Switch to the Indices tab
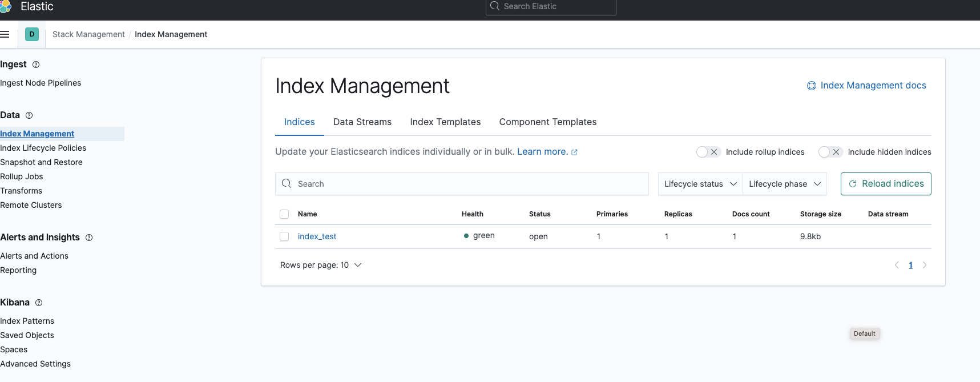Image resolution: width=980 pixels, height=382 pixels. (300, 122)
